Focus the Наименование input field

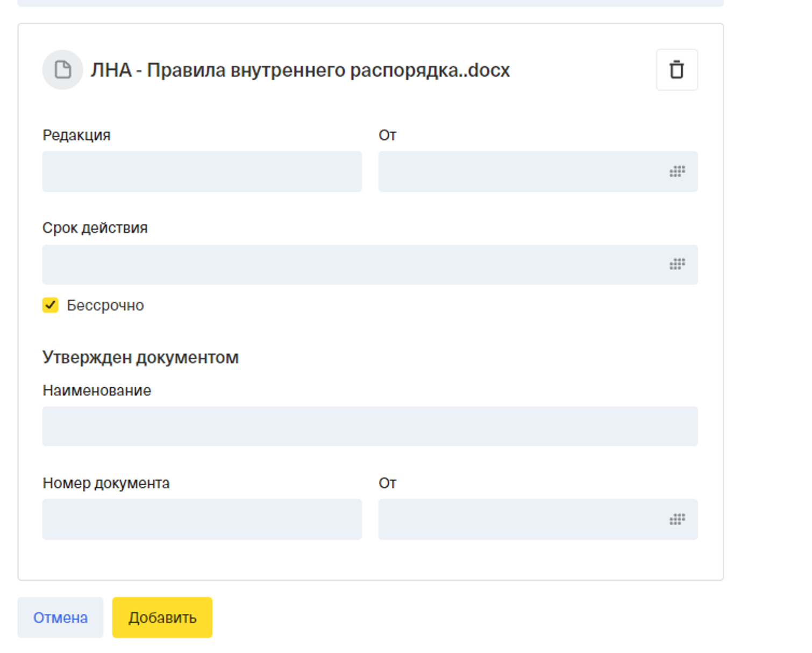[370, 426]
